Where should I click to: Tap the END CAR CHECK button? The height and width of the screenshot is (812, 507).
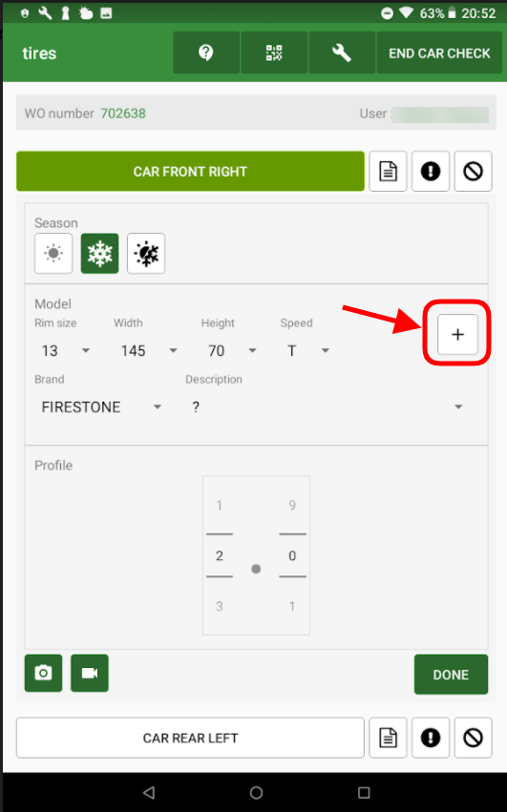point(439,52)
